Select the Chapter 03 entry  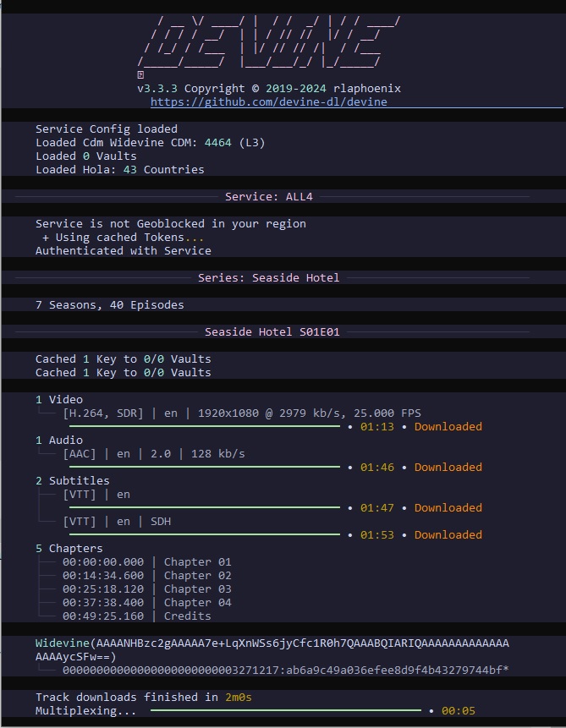[x=146, y=589]
